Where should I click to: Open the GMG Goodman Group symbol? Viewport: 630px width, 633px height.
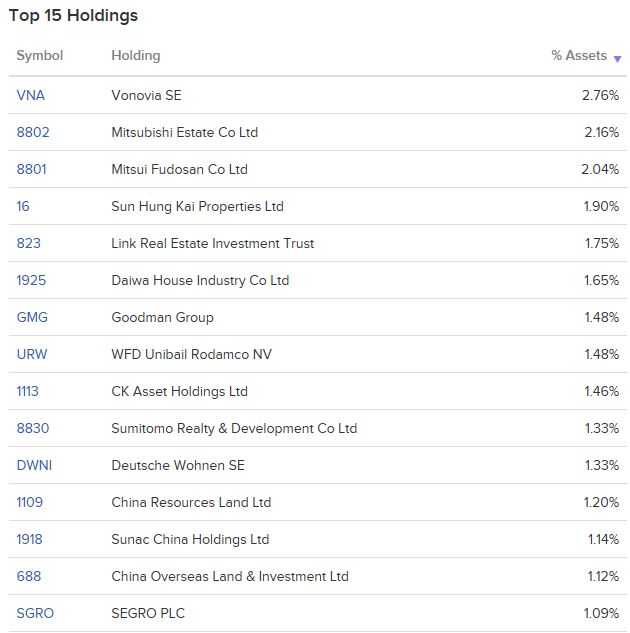pyautogui.click(x=32, y=317)
